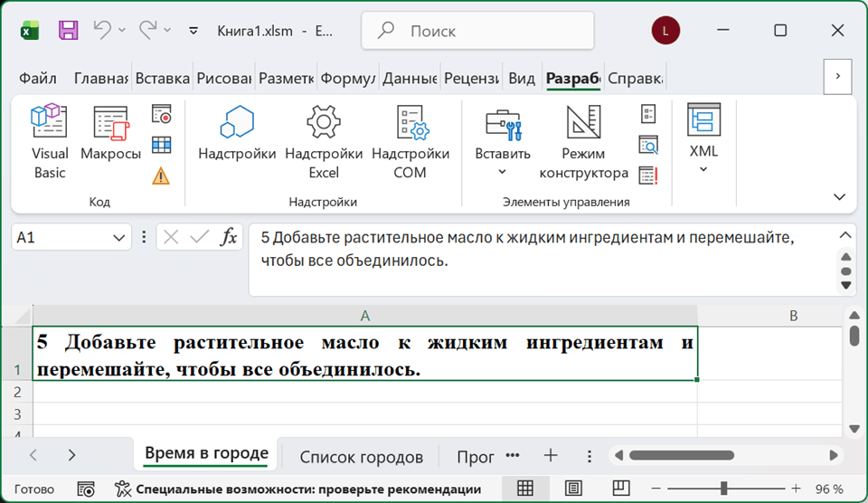Open Надстройки Excel add-ins
The image size is (868, 503).
(324, 141)
